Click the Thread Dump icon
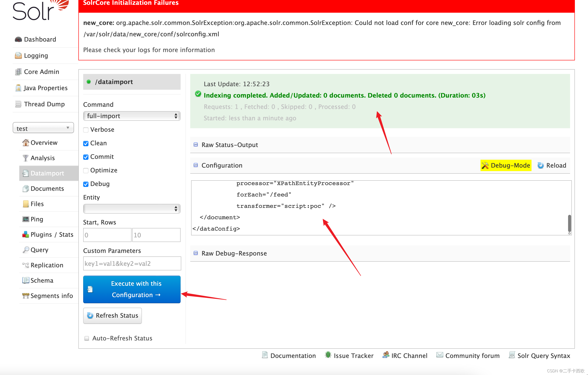This screenshot has width=588, height=375. pyautogui.click(x=18, y=104)
